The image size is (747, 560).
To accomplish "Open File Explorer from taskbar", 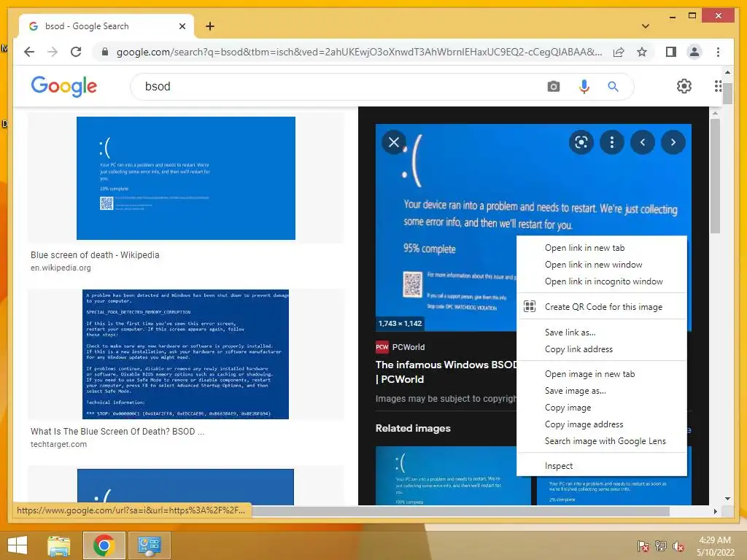I will [x=59, y=545].
